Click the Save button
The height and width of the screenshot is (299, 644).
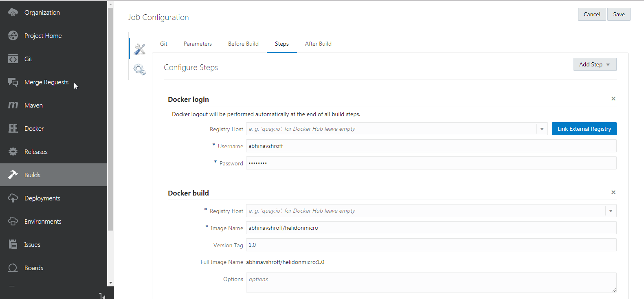click(x=619, y=14)
